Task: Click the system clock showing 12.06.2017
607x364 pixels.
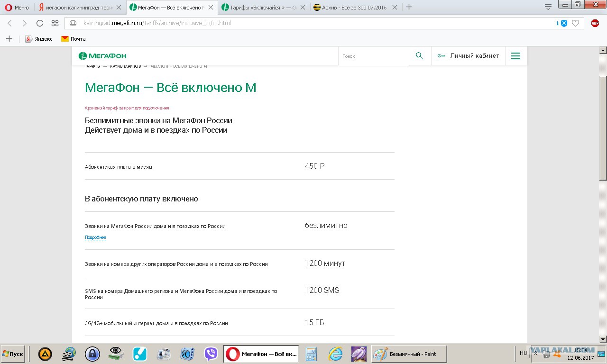Action: click(580, 354)
